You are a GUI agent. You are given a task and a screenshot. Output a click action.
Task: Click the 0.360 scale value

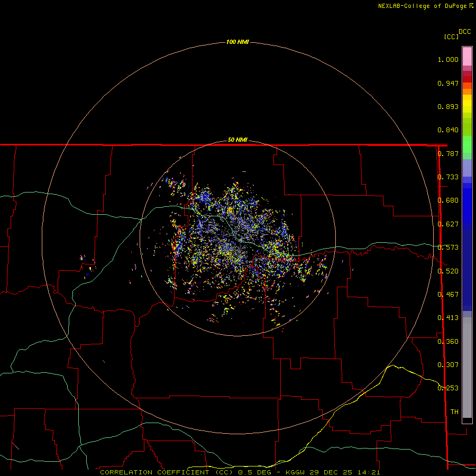(x=448, y=342)
